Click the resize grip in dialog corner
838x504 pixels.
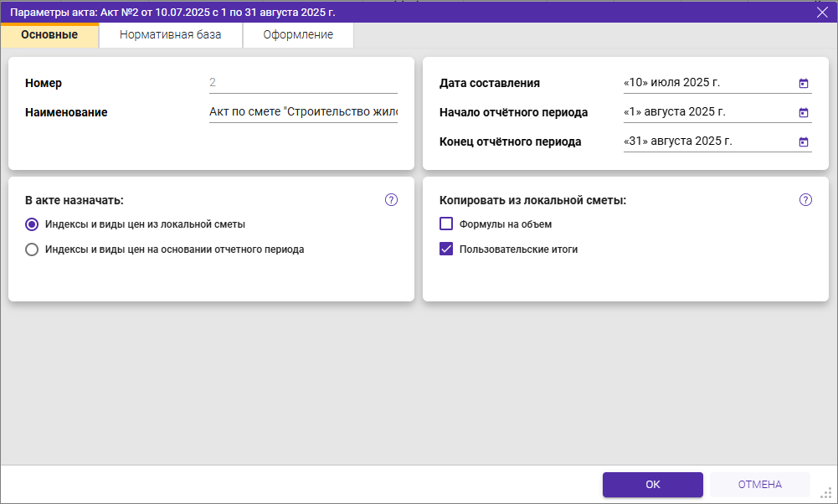pyautogui.click(x=826, y=494)
